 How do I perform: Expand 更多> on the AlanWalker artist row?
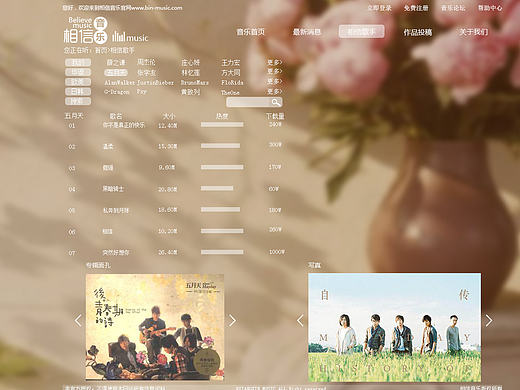pyautogui.click(x=274, y=81)
